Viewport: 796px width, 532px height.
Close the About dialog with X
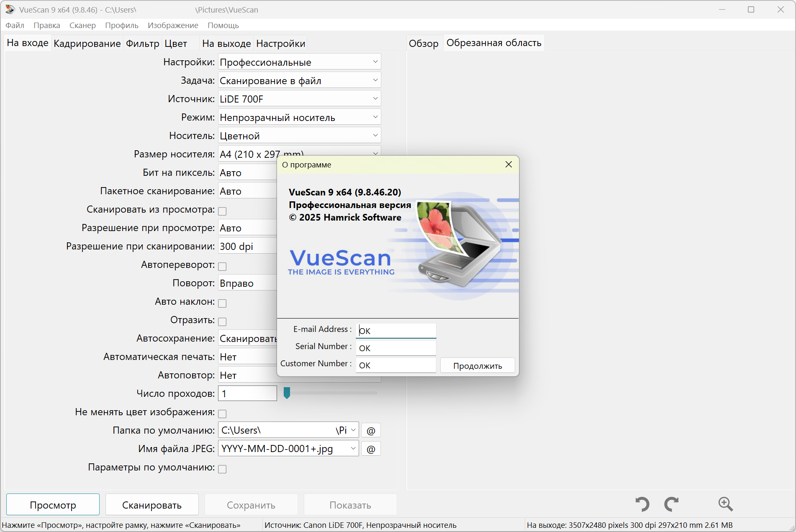[x=508, y=164]
